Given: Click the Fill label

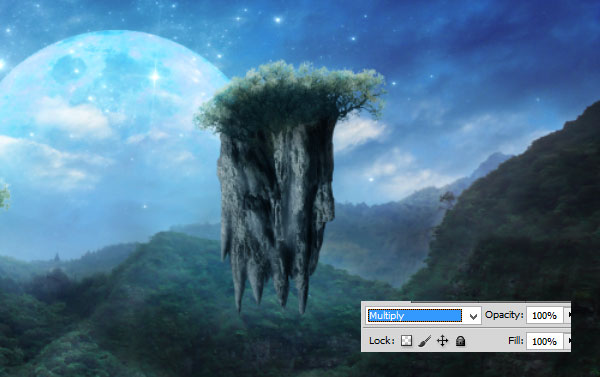Looking at the screenshot, I should click(x=516, y=340).
